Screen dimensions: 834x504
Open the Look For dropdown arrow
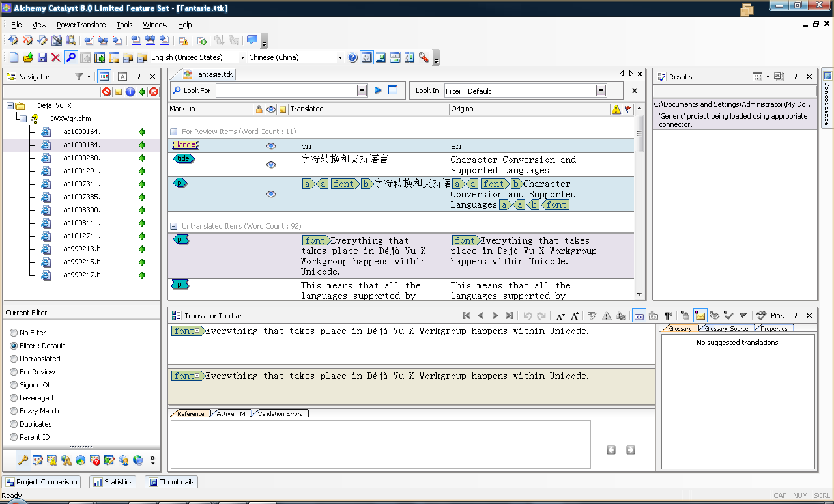(x=362, y=91)
